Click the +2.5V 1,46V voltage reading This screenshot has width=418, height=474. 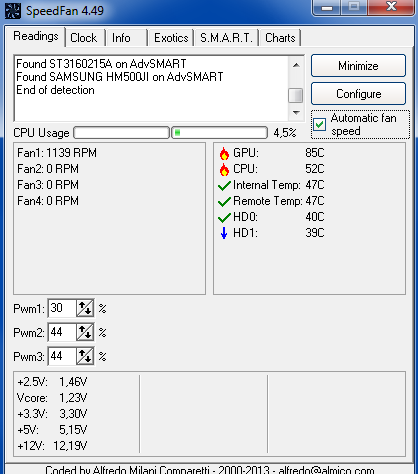(x=52, y=382)
